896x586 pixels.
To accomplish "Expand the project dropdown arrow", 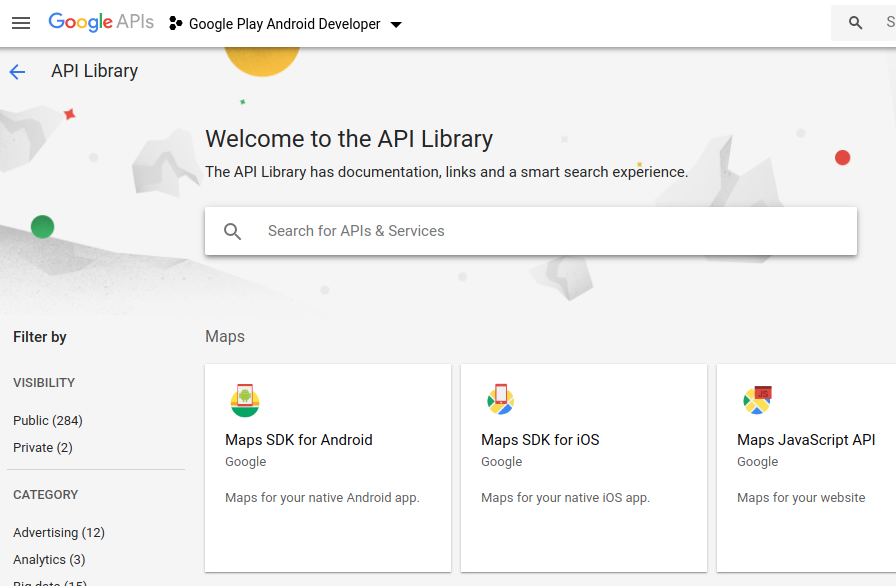I will [x=396, y=24].
